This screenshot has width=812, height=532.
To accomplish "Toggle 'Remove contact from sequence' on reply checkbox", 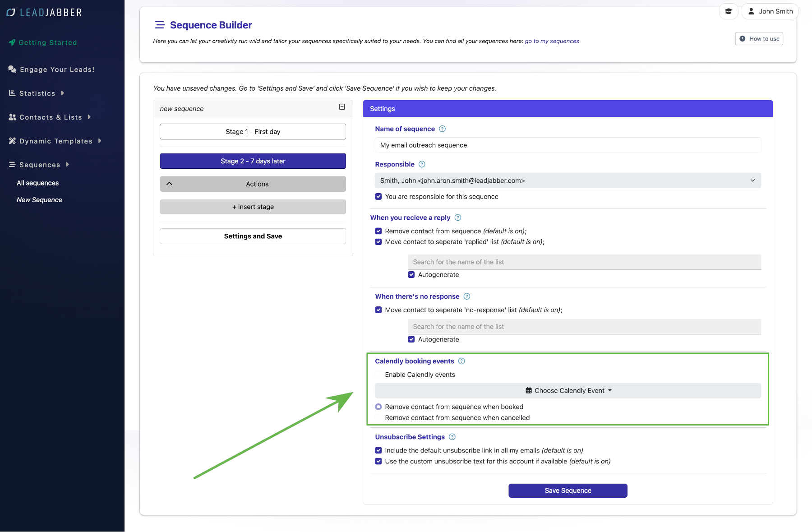I will pyautogui.click(x=378, y=231).
